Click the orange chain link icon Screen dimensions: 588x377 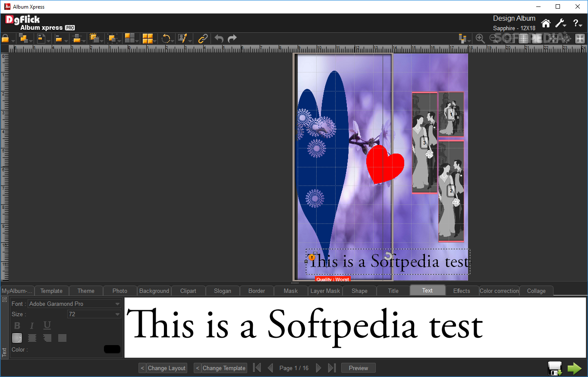203,39
